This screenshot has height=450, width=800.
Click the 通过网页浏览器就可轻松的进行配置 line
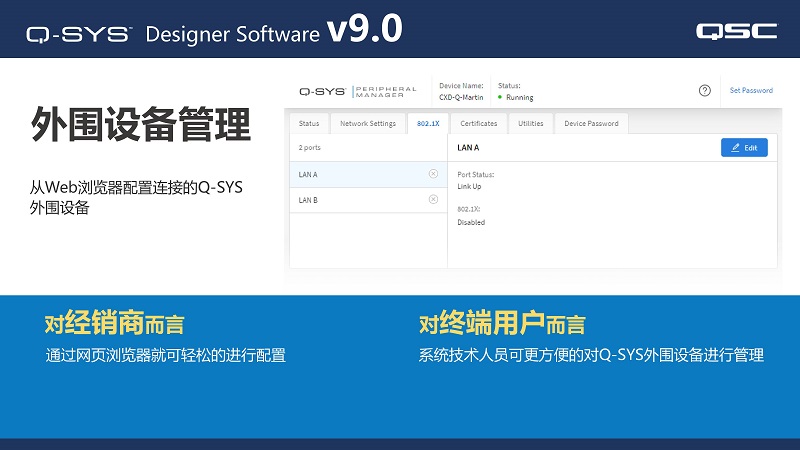tap(165, 355)
